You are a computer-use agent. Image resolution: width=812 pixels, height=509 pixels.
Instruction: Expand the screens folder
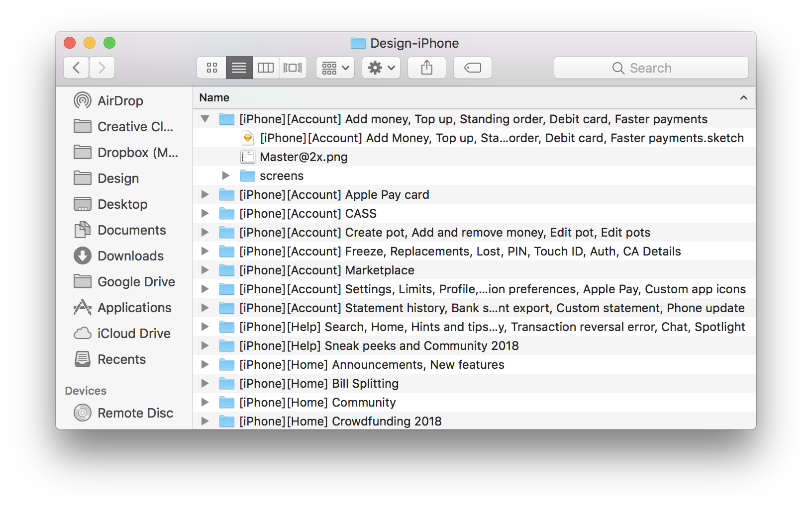point(225,175)
